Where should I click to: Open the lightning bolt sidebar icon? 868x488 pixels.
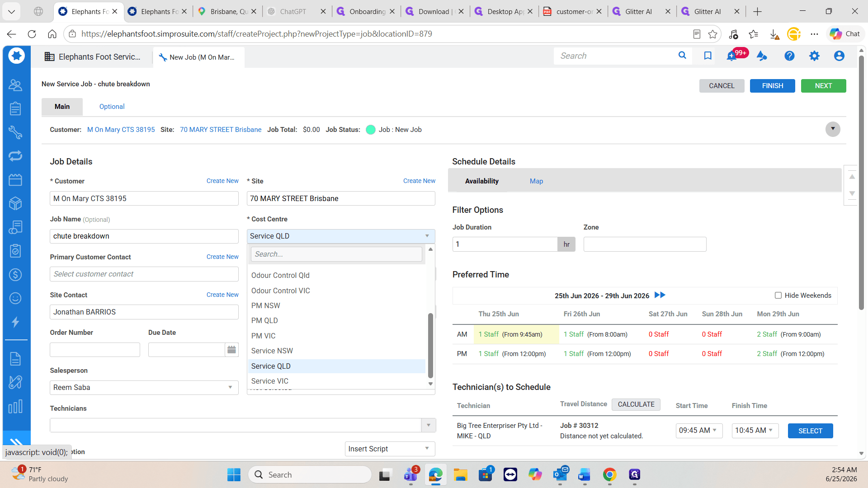click(15, 322)
